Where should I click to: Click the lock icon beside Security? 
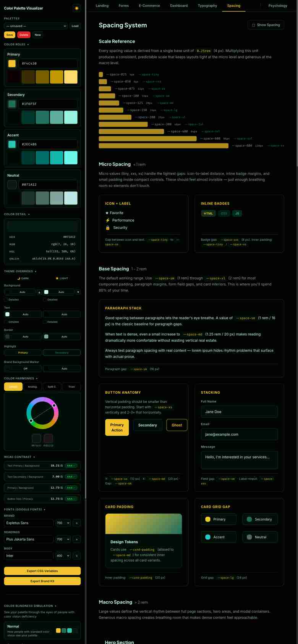tap(108, 227)
